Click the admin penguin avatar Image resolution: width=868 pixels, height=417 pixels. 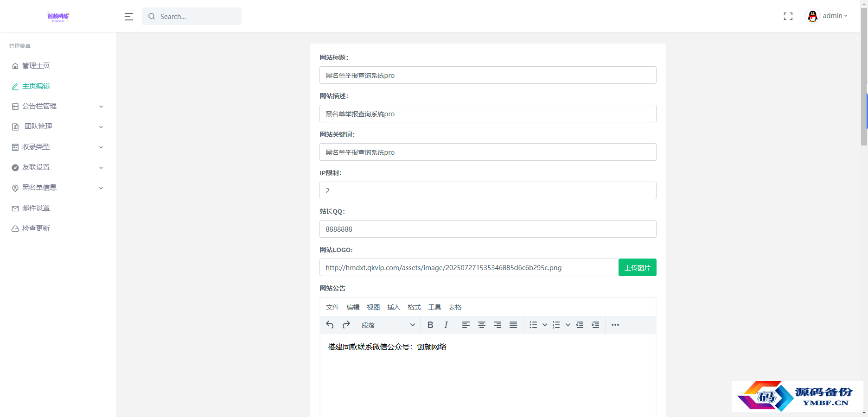coord(812,16)
